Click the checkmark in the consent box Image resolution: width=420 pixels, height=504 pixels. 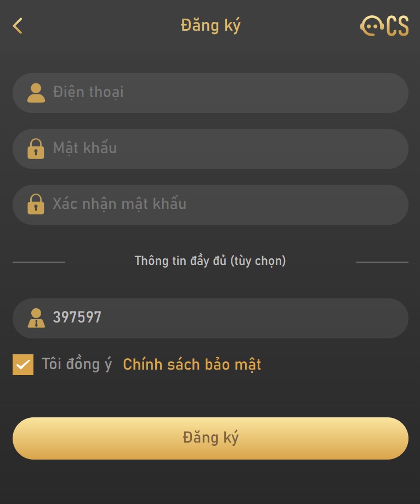tap(22, 364)
